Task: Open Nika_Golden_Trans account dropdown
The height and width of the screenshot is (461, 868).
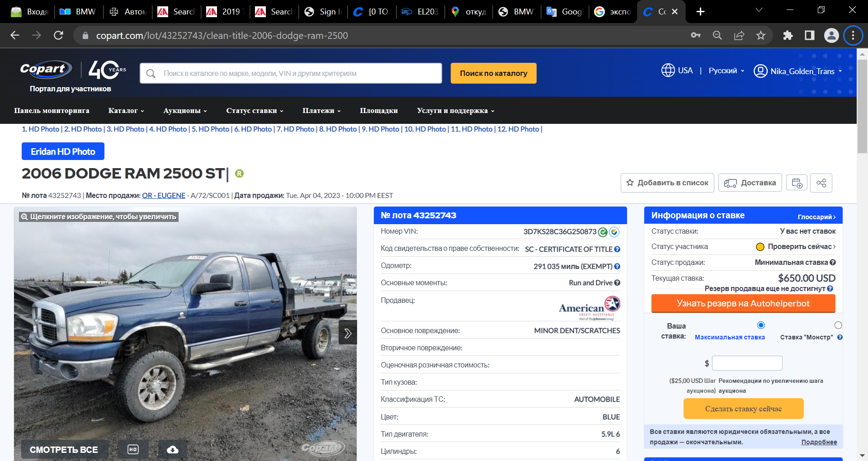Action: pyautogui.click(x=798, y=71)
